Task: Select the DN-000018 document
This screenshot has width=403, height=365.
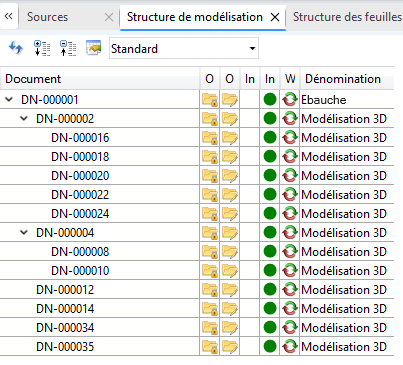Action: coord(80,157)
